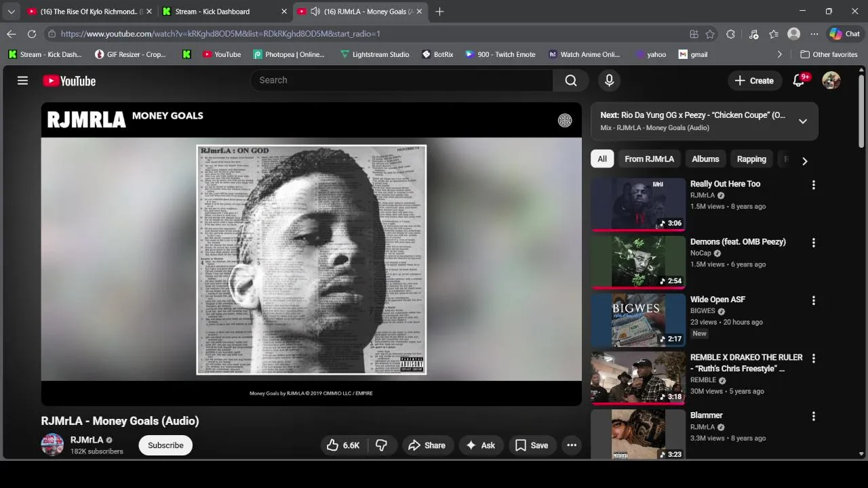Open the YouTube hamburger guide menu
868x488 pixels.
click(x=22, y=81)
